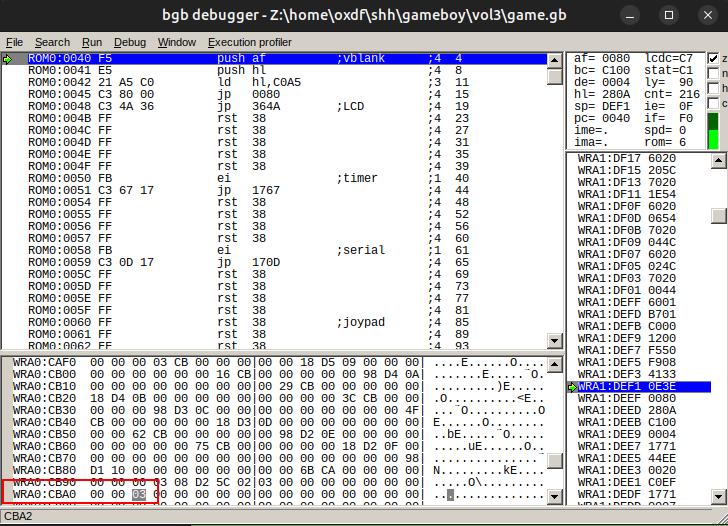Screen dimensions: 728x526
Task: Click the stack pointer arrow at WRA1:DEF1
Action: pyautogui.click(x=572, y=387)
